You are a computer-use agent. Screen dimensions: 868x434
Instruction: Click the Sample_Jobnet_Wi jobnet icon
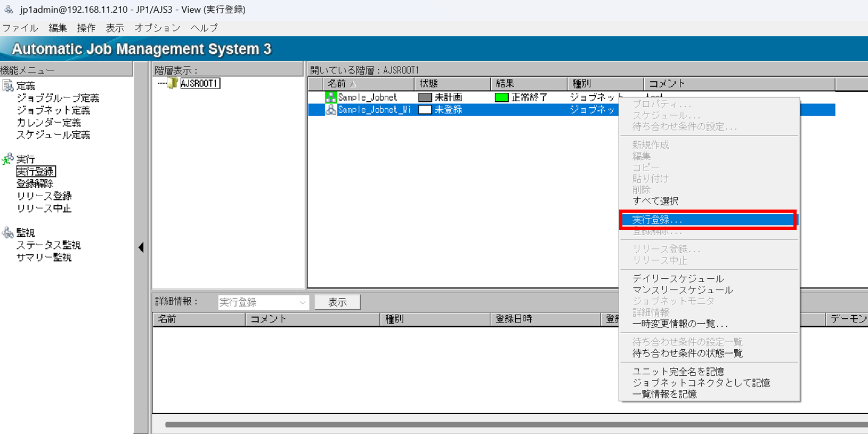331,110
